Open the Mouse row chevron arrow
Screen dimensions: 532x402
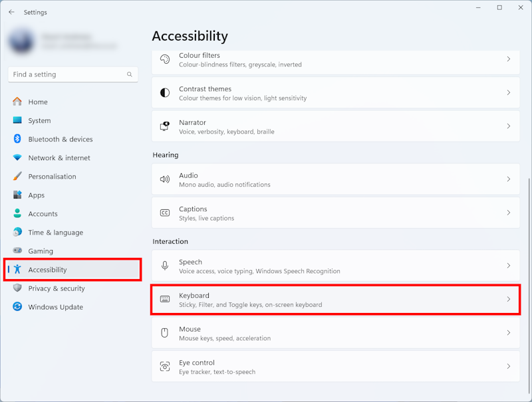click(x=509, y=333)
